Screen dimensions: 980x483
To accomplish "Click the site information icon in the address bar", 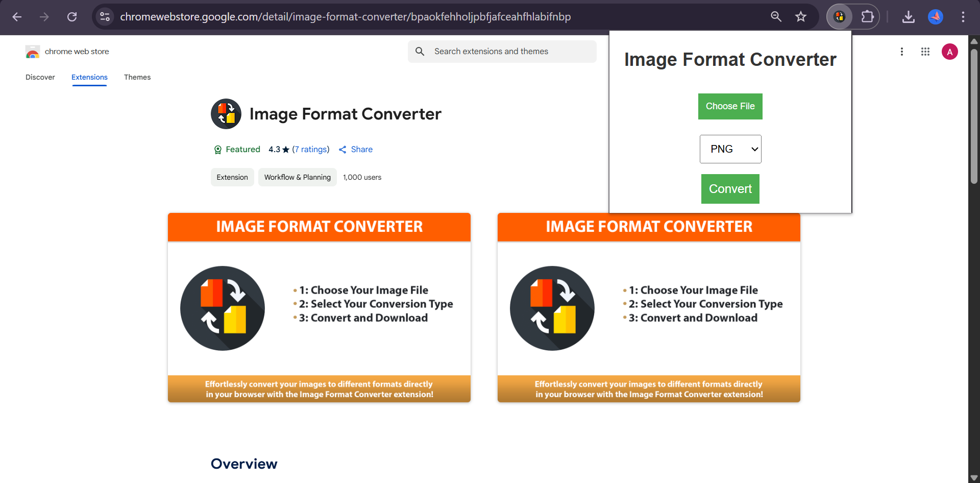I will pyautogui.click(x=105, y=16).
